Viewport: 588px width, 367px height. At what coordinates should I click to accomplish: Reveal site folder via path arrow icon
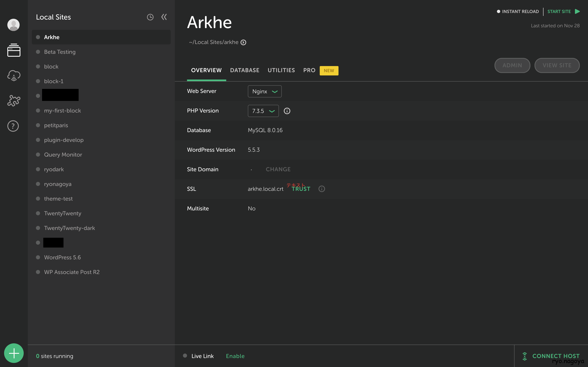243,42
